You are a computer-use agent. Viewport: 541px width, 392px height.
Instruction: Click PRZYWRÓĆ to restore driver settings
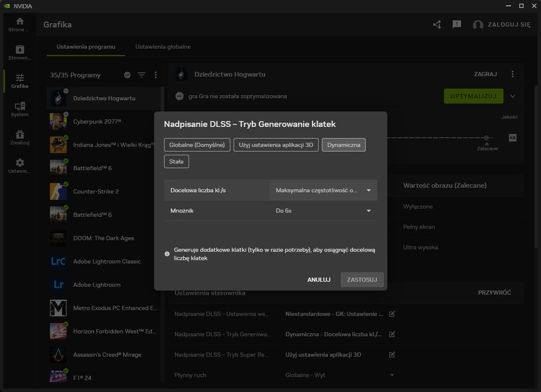tap(495, 292)
